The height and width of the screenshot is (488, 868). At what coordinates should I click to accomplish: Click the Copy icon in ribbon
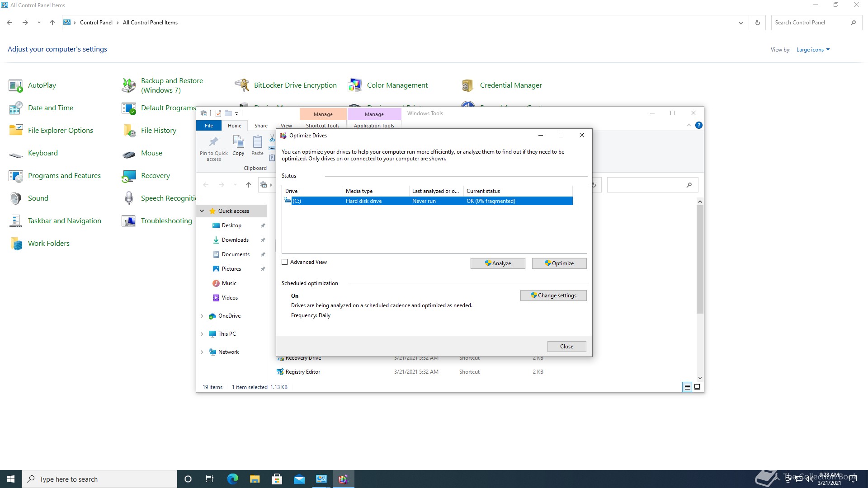(x=238, y=145)
